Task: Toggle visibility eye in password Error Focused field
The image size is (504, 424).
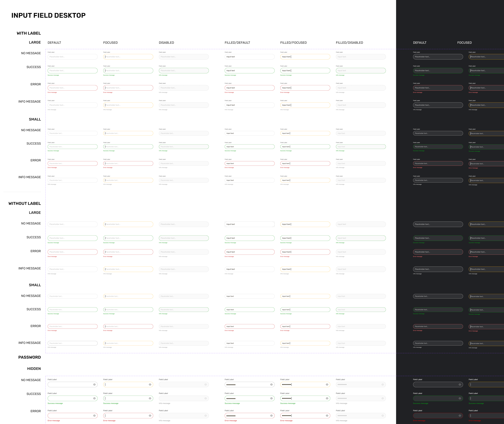Action: coord(150,416)
